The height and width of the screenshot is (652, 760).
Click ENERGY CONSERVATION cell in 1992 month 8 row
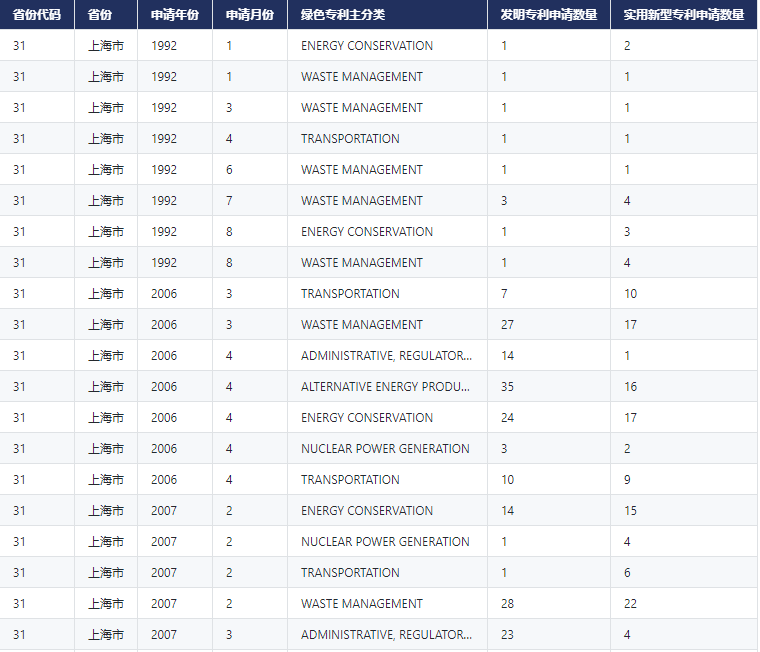(x=387, y=232)
